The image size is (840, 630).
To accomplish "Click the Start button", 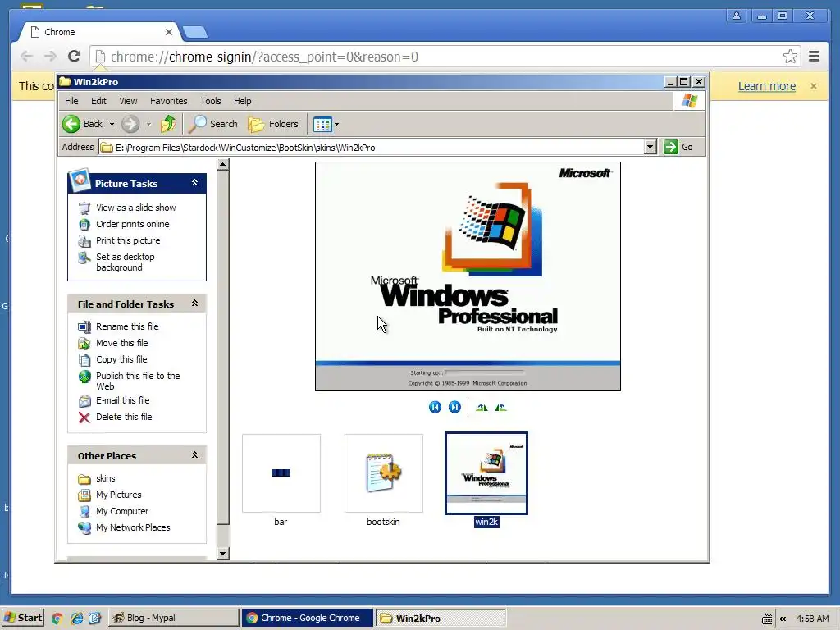I will click(22, 618).
